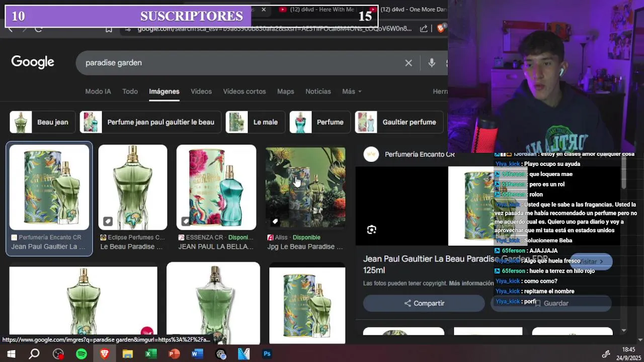Select the Le male suggestion chip

(255, 122)
